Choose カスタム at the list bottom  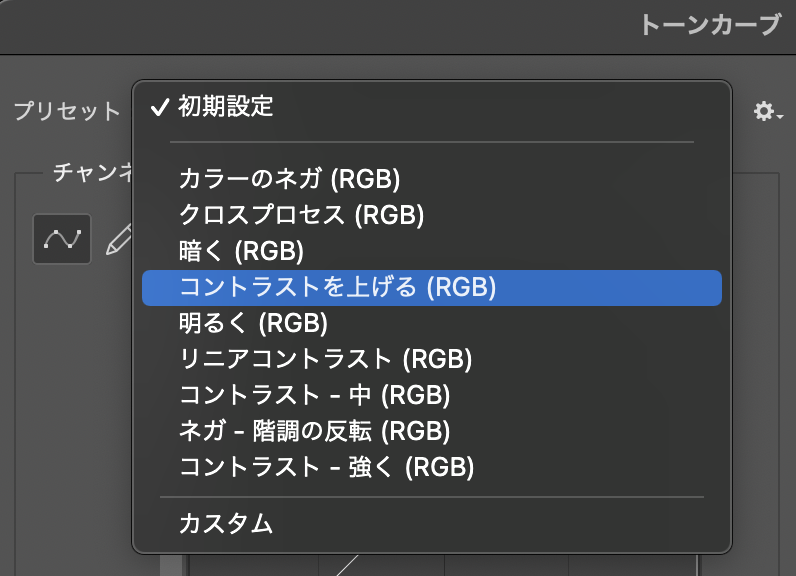225,522
